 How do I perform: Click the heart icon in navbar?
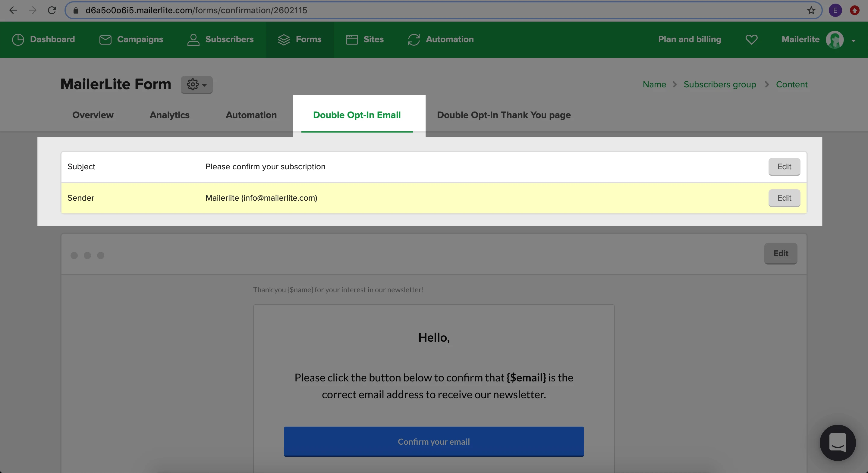(x=751, y=40)
